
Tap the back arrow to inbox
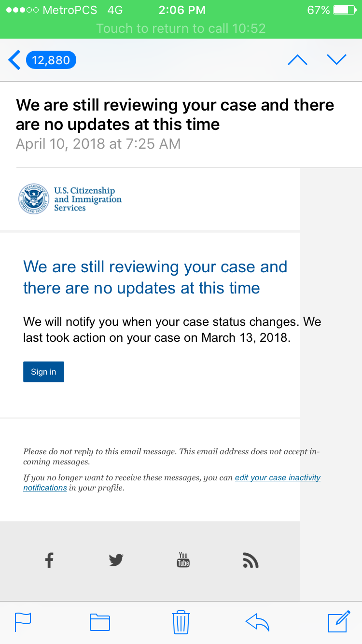tap(14, 60)
